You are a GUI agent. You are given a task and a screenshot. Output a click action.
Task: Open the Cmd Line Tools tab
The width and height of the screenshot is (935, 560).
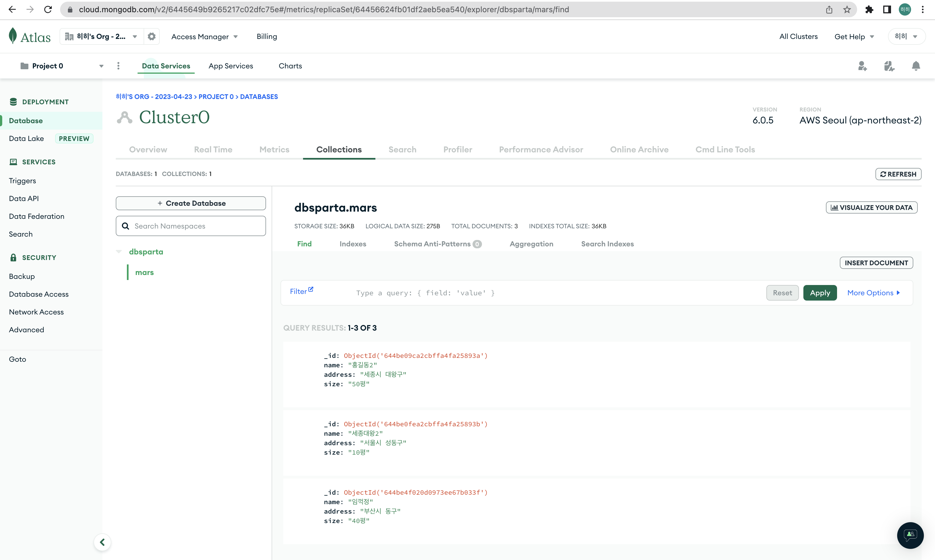[725, 149]
